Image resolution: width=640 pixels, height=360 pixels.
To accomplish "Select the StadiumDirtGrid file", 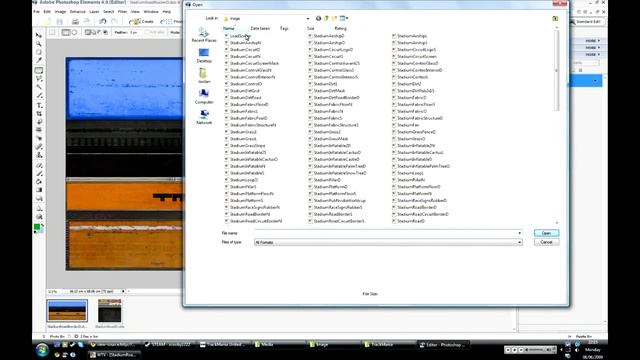I will tap(242, 91).
